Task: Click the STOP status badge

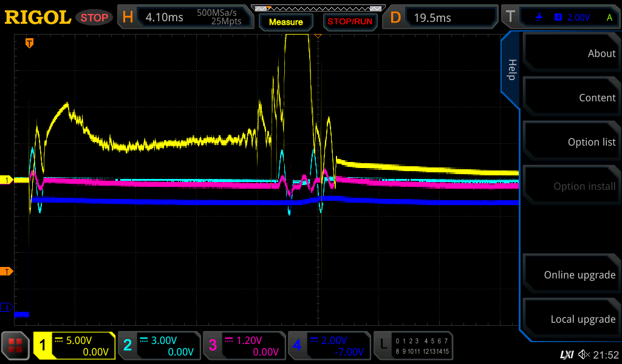Action: (94, 18)
